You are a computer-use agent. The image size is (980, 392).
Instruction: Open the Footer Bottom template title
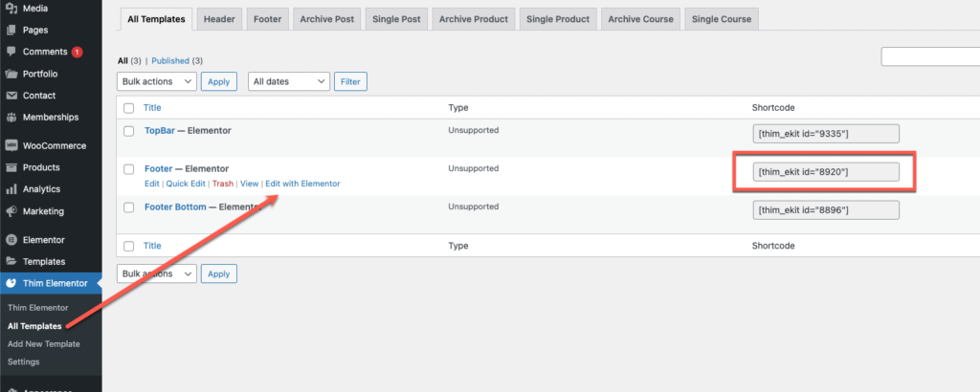click(x=175, y=207)
